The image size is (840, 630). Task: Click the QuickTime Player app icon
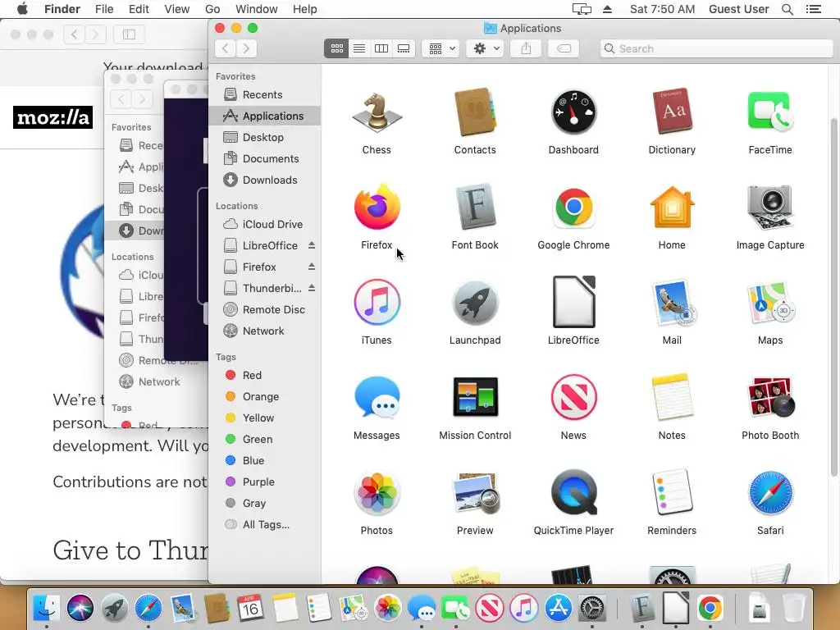(573, 492)
